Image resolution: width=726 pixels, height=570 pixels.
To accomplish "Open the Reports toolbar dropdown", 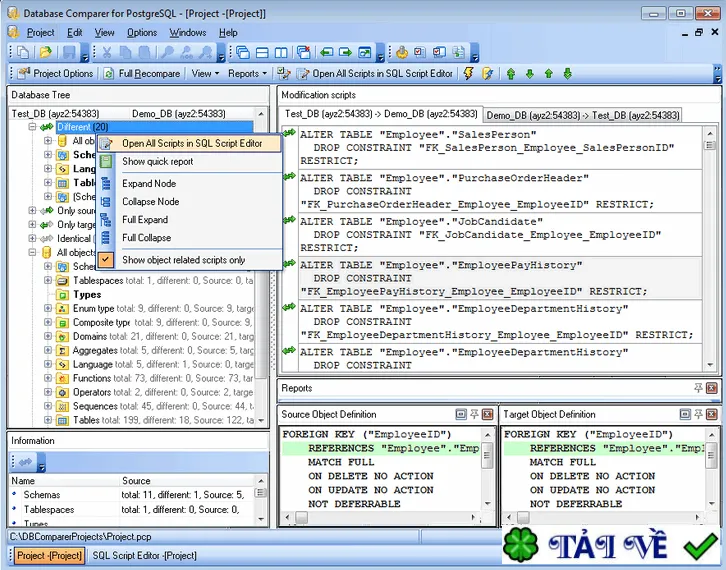I will pyautogui.click(x=248, y=74).
